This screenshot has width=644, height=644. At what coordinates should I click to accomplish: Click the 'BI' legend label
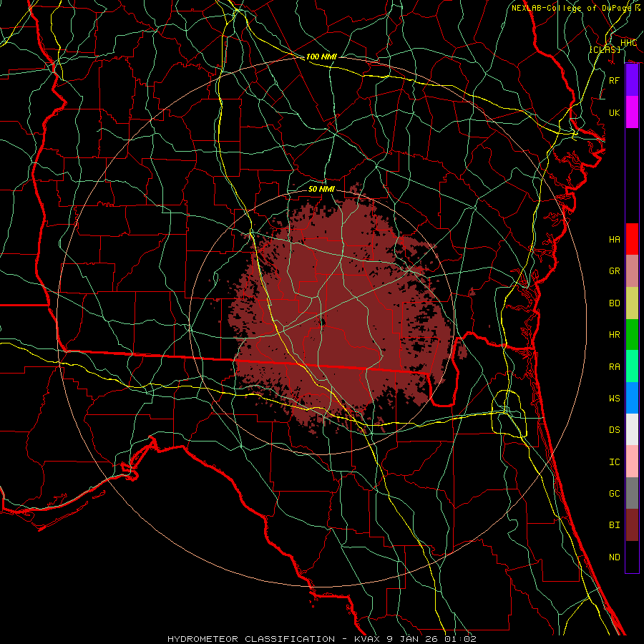click(615, 525)
